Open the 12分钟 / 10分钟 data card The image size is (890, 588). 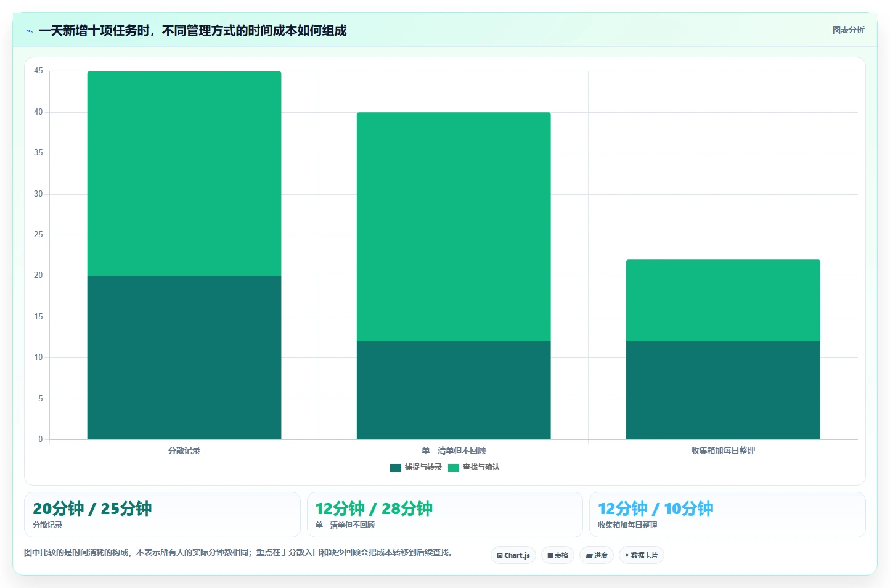(727, 515)
